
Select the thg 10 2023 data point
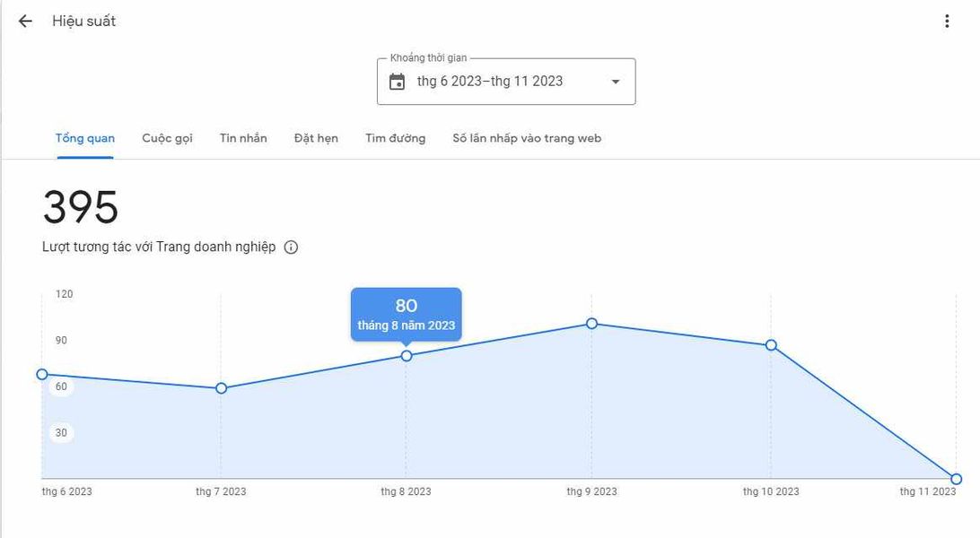coord(771,345)
